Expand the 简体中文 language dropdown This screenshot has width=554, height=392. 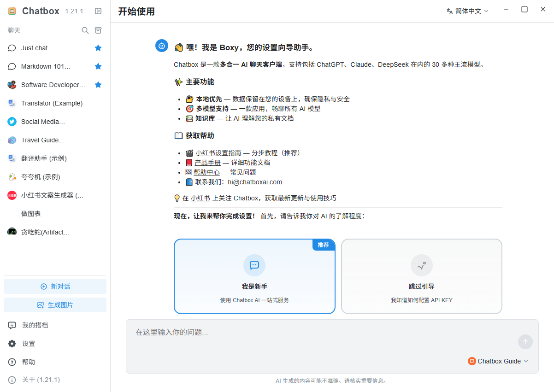pos(467,11)
